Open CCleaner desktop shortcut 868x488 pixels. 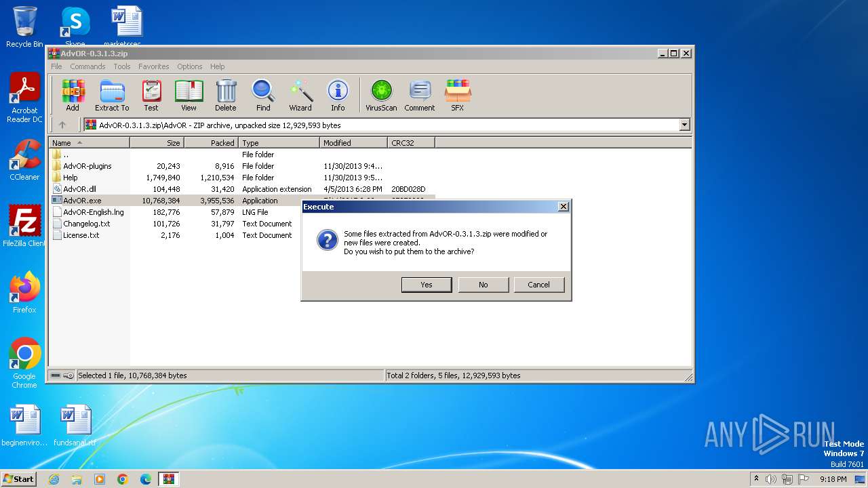[24, 160]
